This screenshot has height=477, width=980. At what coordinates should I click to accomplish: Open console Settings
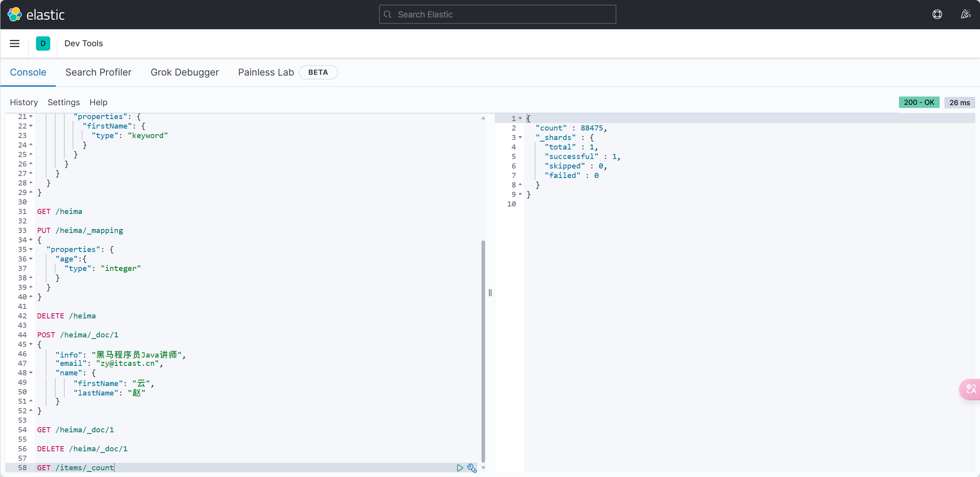[64, 102]
